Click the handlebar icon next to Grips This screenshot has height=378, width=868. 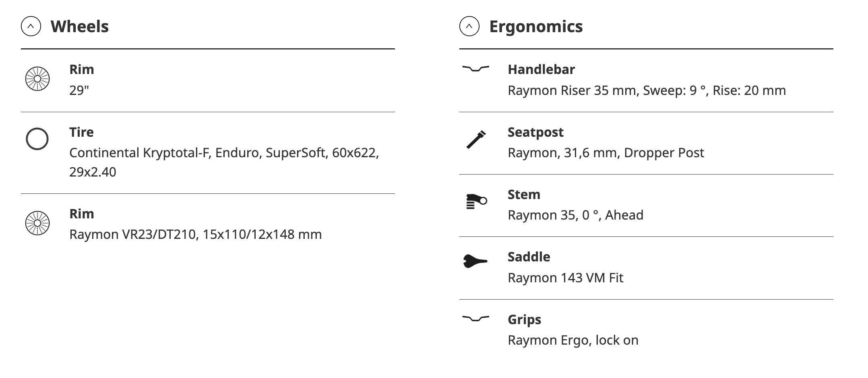click(475, 319)
